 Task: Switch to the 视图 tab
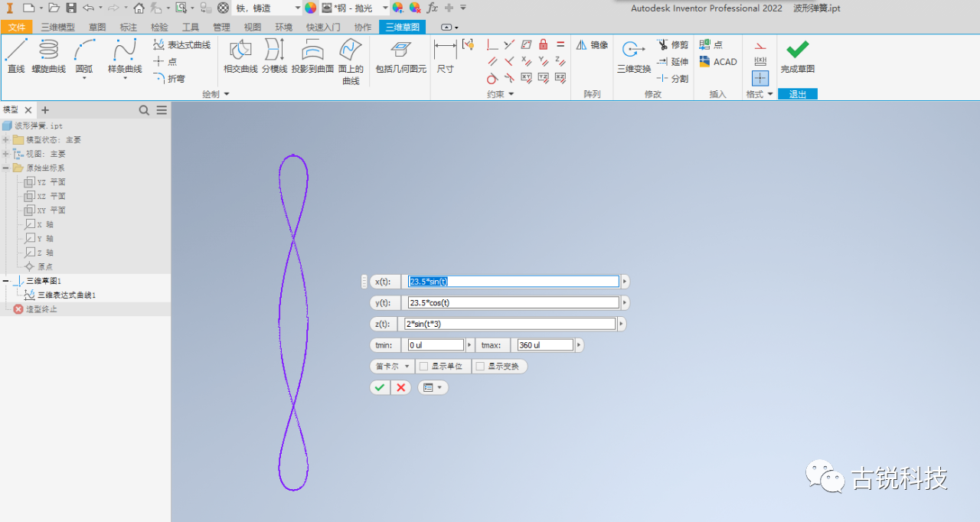253,27
